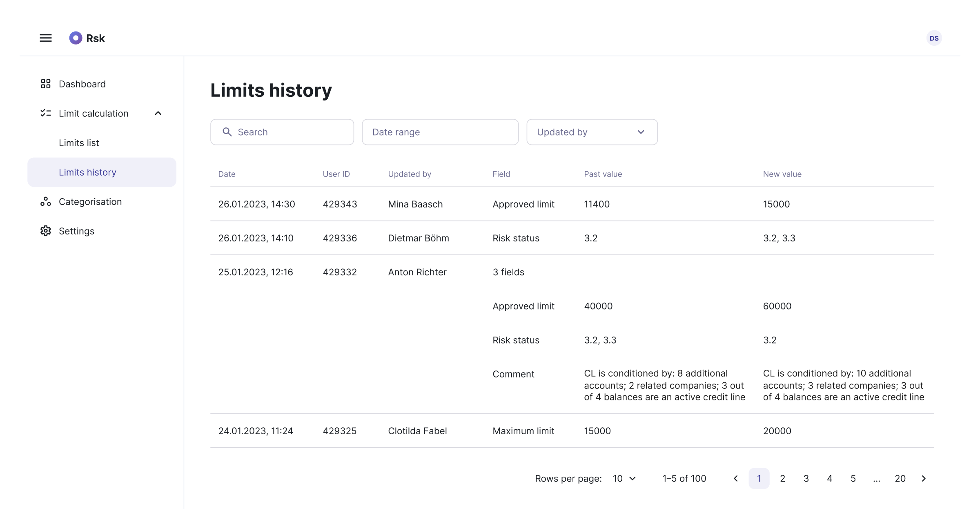
Task: Click the Limit calculation checklist icon
Action: 46,113
